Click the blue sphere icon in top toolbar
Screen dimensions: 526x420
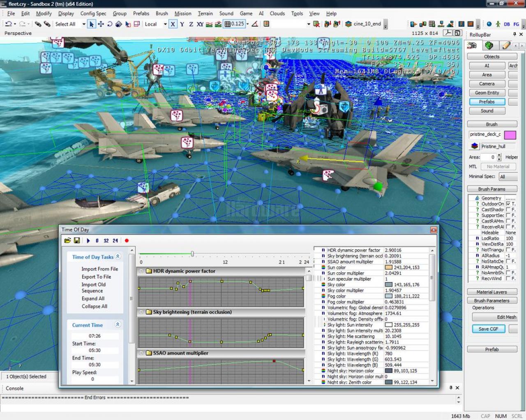pos(489,24)
